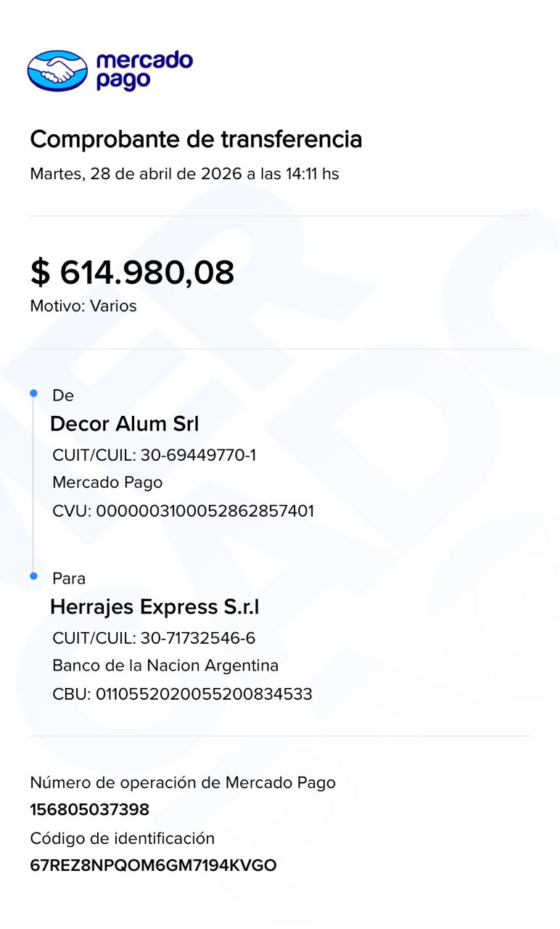Click the recipient name Herrajes Express S.r.l

pyautogui.click(x=155, y=607)
